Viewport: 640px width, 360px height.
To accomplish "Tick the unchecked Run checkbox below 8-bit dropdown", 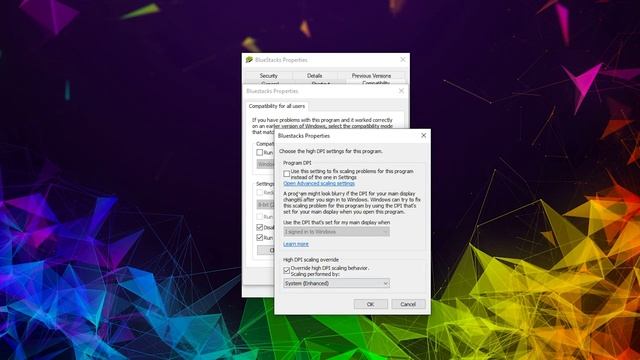I will (260, 216).
